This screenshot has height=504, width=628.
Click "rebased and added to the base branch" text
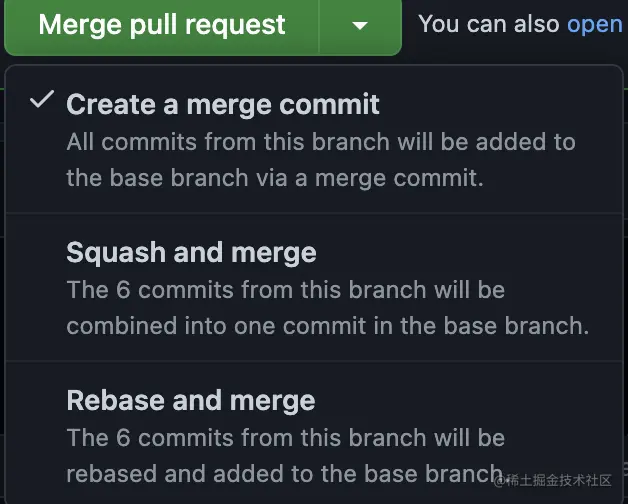click(285, 474)
